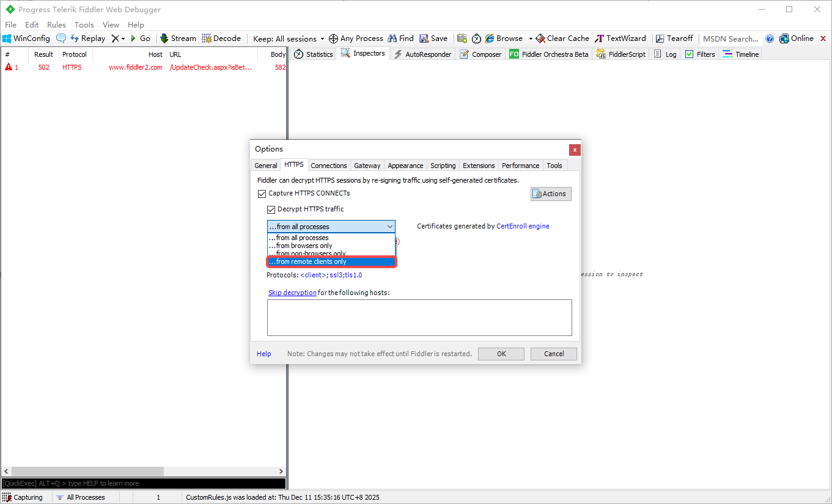Click the red X closing the toolbar

click(823, 38)
